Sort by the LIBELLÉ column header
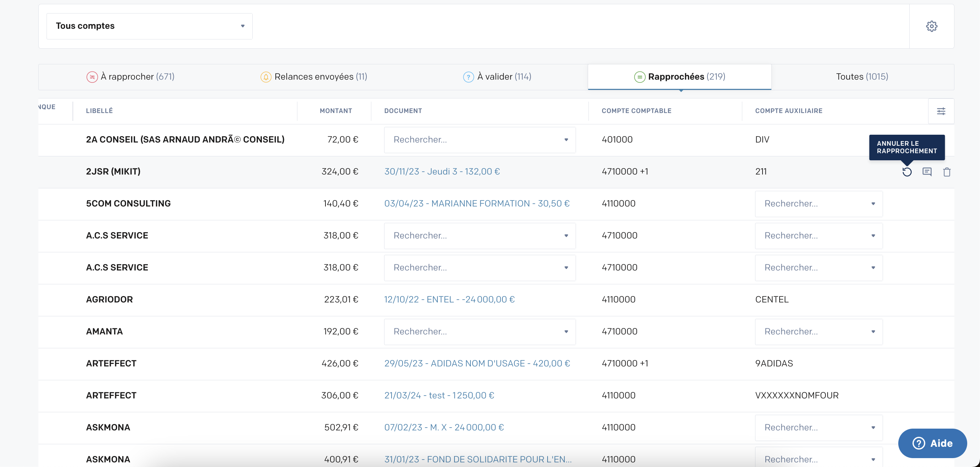 click(99, 111)
